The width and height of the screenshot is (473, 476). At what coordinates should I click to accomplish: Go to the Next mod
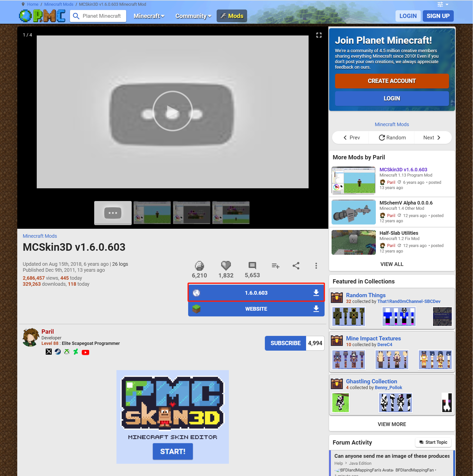click(x=432, y=138)
